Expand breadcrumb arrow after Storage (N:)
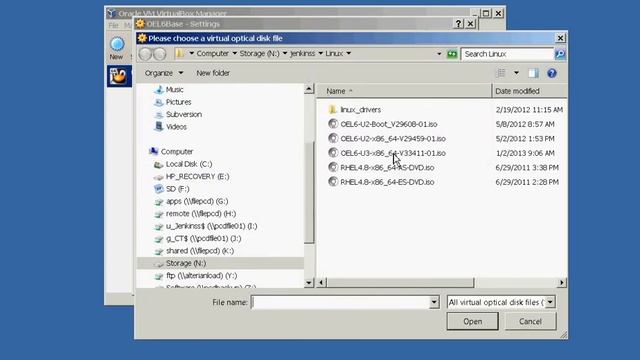The width and height of the screenshot is (640, 360). click(285, 53)
